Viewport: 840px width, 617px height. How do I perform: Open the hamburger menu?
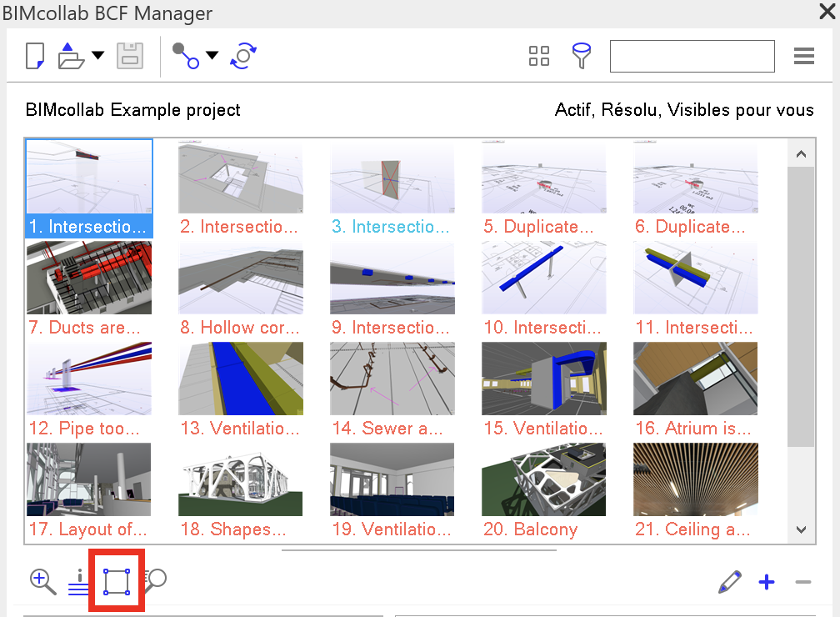pyautogui.click(x=804, y=56)
